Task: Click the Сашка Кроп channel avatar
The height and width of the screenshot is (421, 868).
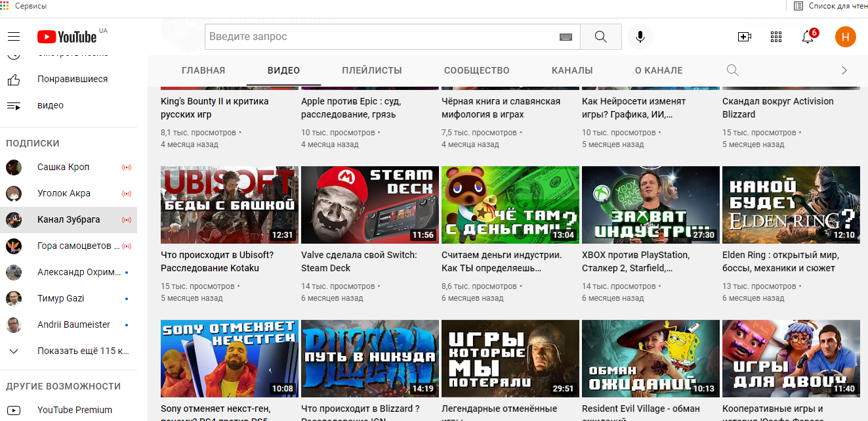Action: point(14,167)
